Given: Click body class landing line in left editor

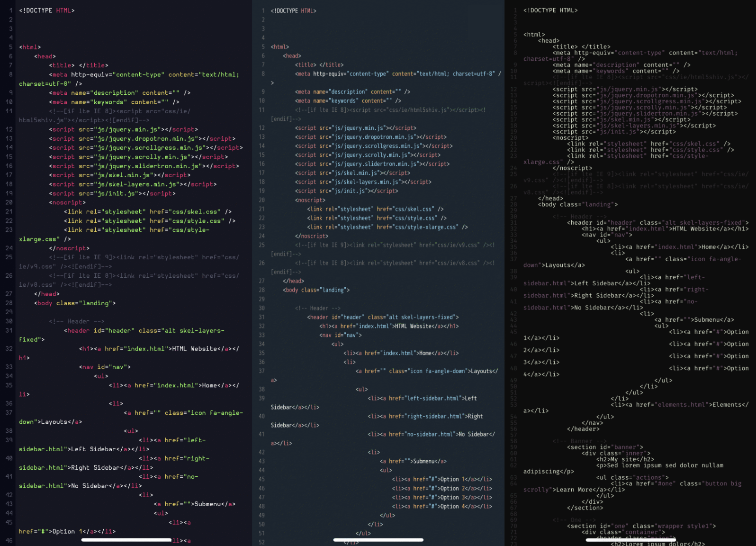Looking at the screenshot, I should click(x=75, y=303).
